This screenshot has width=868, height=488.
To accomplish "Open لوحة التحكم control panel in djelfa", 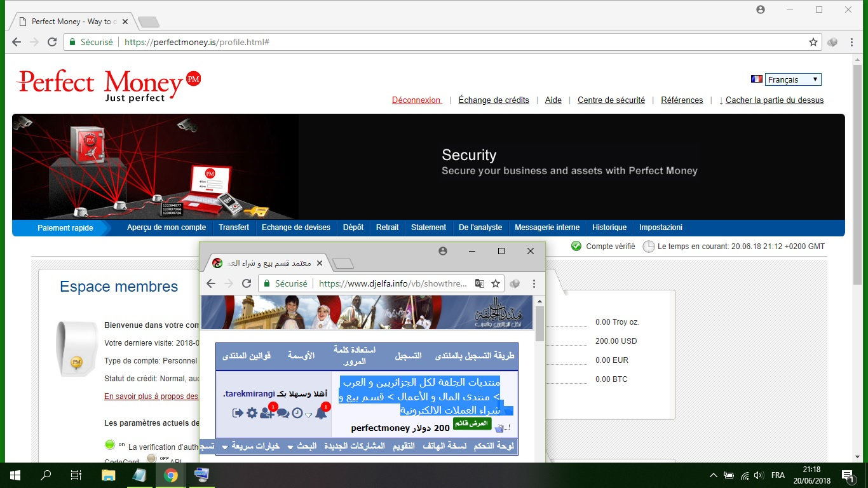I will coord(494,447).
